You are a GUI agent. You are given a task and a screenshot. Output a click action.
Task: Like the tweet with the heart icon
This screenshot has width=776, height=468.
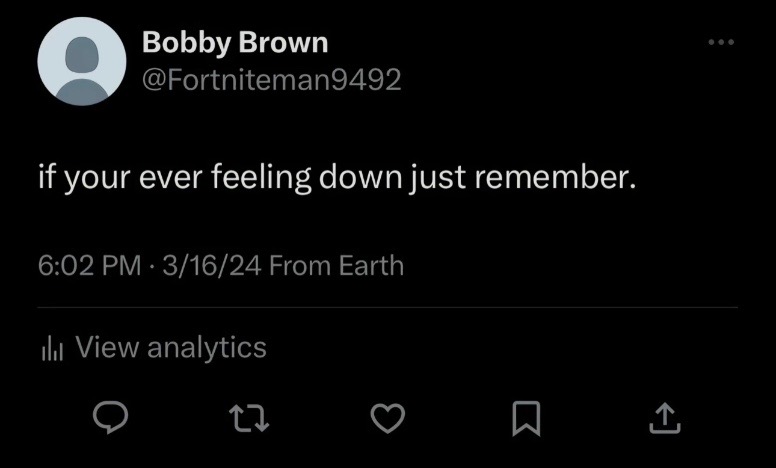(x=388, y=419)
